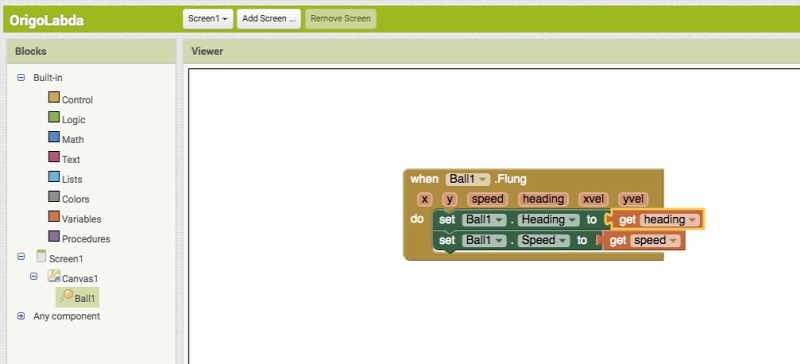
Task: Select the Variables category icon
Action: click(x=54, y=216)
